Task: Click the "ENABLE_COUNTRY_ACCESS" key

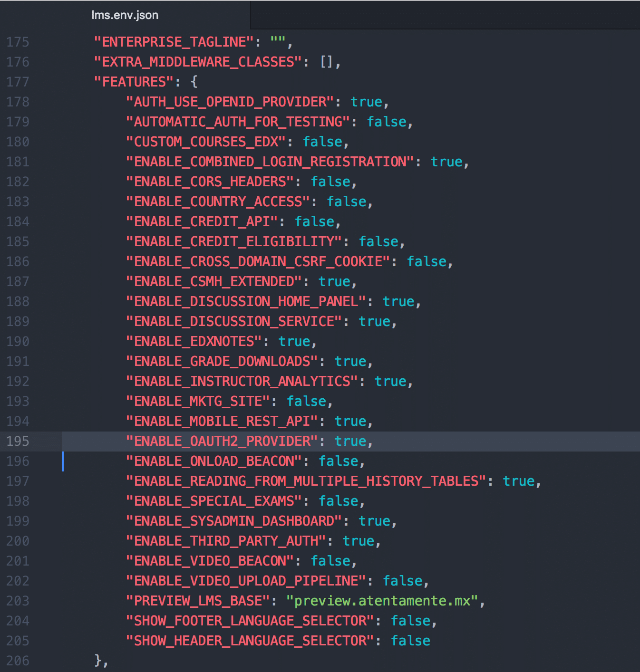Action: (x=219, y=202)
